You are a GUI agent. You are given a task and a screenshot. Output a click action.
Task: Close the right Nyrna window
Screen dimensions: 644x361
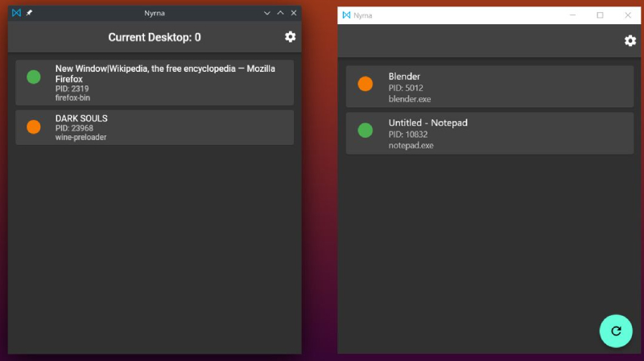click(x=628, y=15)
